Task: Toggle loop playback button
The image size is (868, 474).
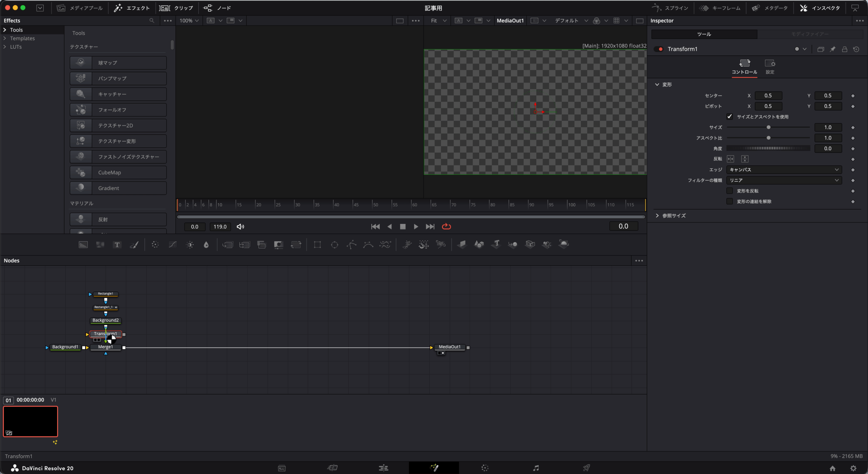Action: [446, 227]
